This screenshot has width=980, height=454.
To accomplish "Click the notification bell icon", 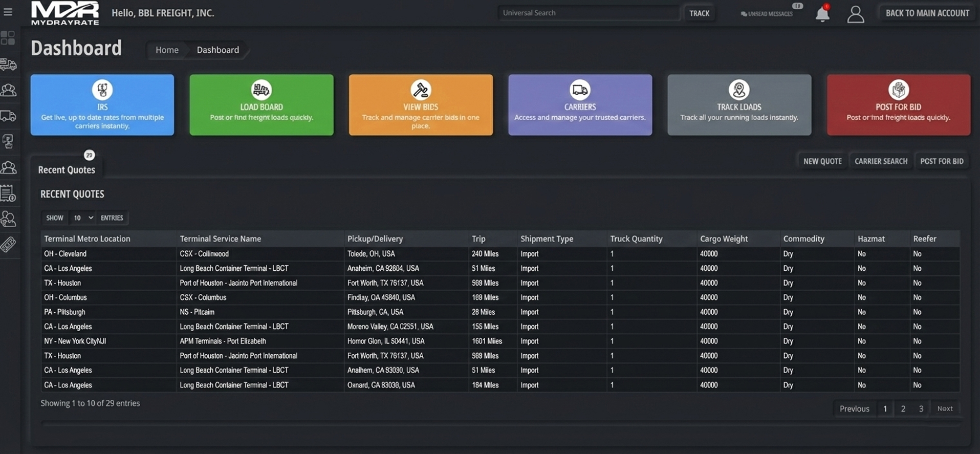I will pyautogui.click(x=822, y=14).
